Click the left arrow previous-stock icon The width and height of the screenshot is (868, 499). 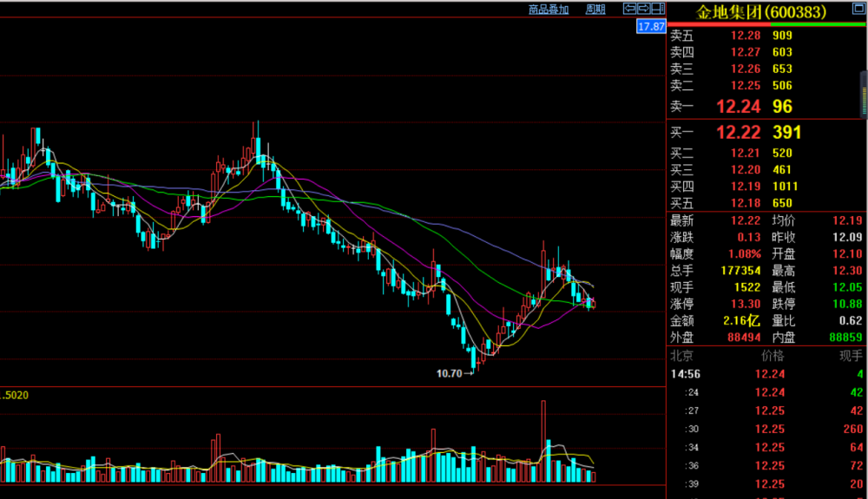click(629, 9)
